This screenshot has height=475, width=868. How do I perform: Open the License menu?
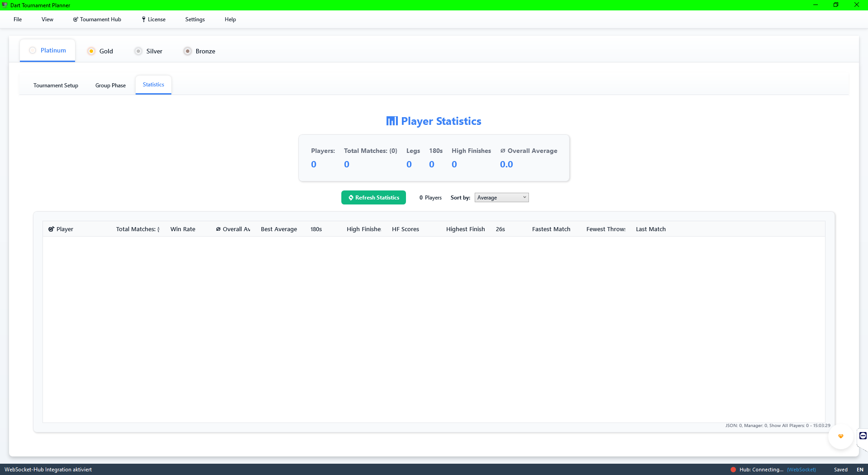(x=154, y=19)
